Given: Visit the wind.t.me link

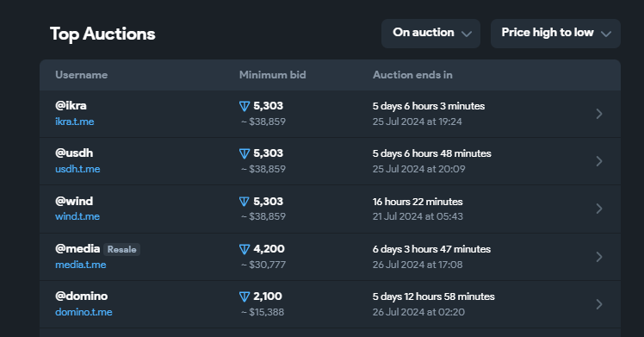Looking at the screenshot, I should pyautogui.click(x=77, y=216).
